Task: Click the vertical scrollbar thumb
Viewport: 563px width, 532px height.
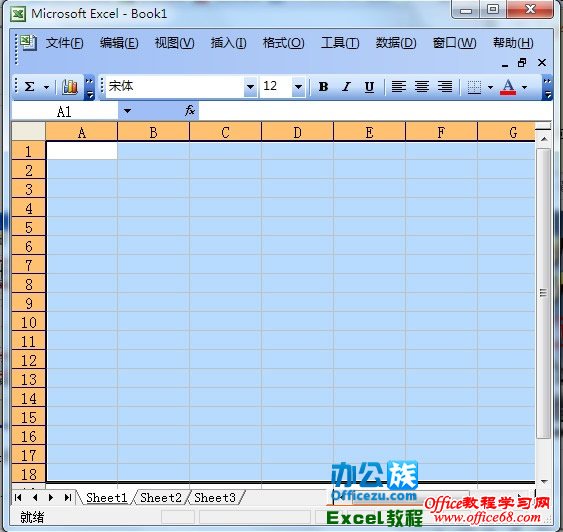Action: (544, 293)
